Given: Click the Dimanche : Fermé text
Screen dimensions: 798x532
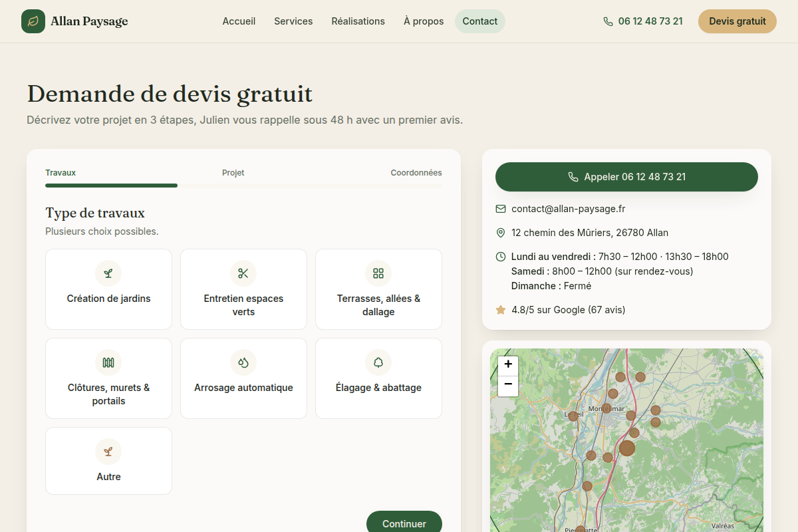Looking at the screenshot, I should (551, 286).
